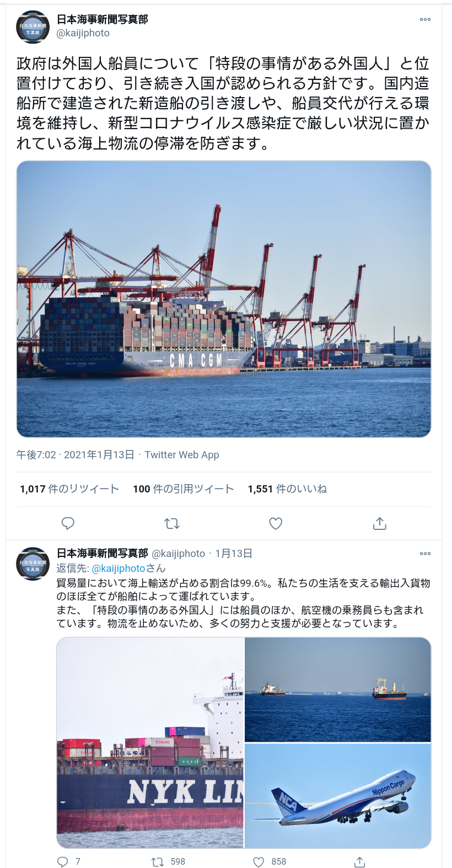Open the two distant ships photo
Image resolution: width=452 pixels, height=868 pixels.
pos(338,689)
